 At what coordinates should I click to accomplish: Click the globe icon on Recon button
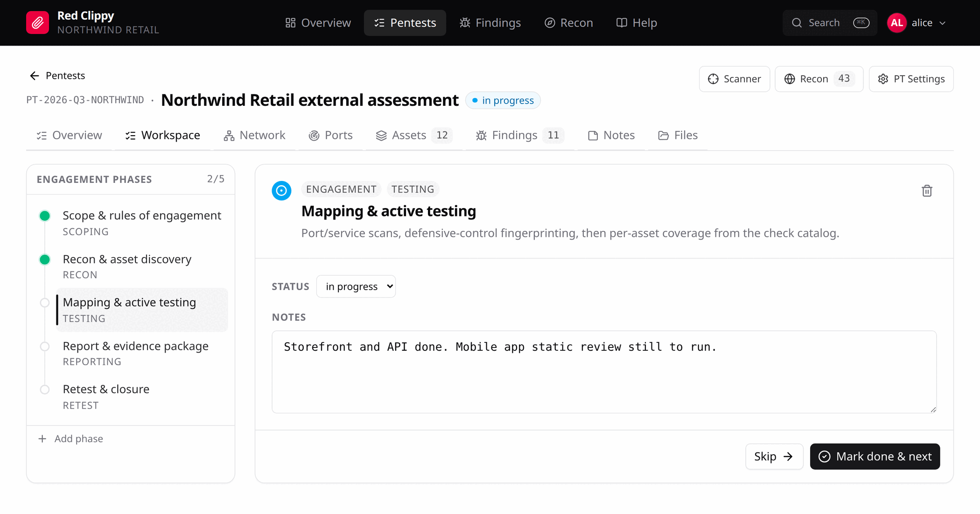click(789, 79)
